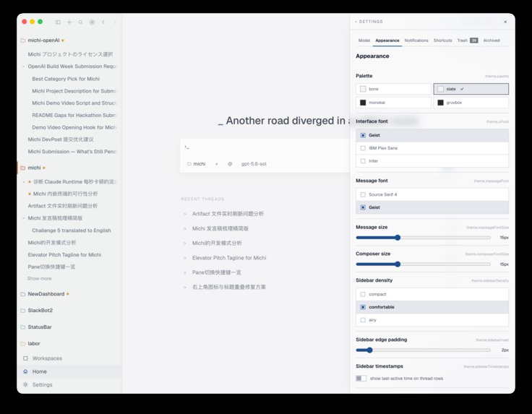
Task: Select Source Serif 4 message font
Action: tap(432, 194)
